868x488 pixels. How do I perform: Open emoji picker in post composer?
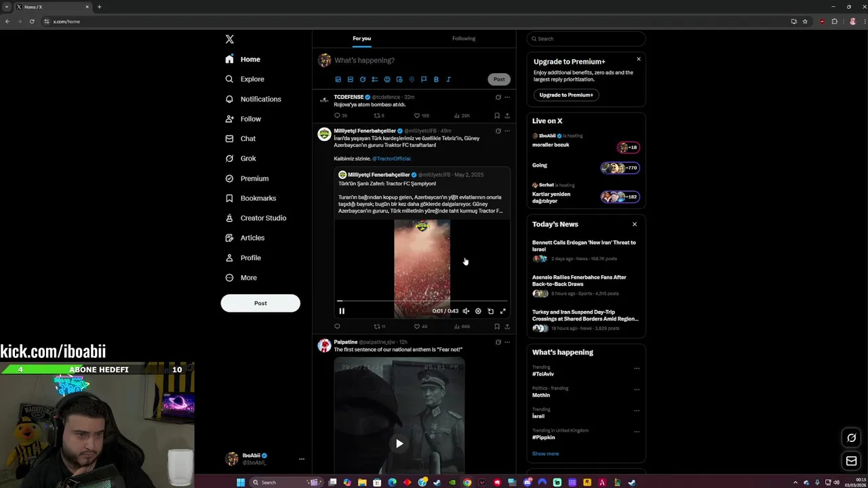point(387,79)
